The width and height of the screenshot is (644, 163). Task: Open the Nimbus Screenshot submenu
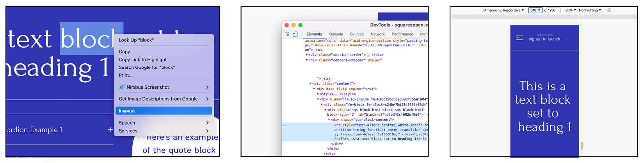[164, 87]
